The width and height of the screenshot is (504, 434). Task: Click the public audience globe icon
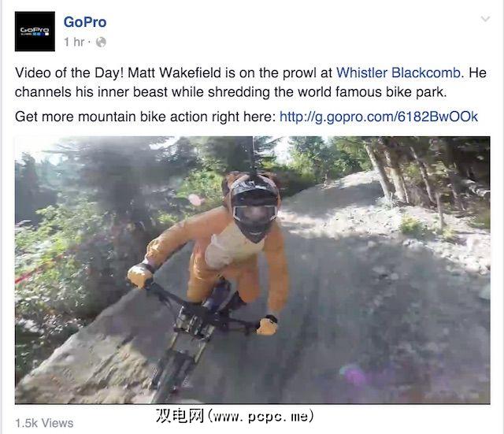101,42
